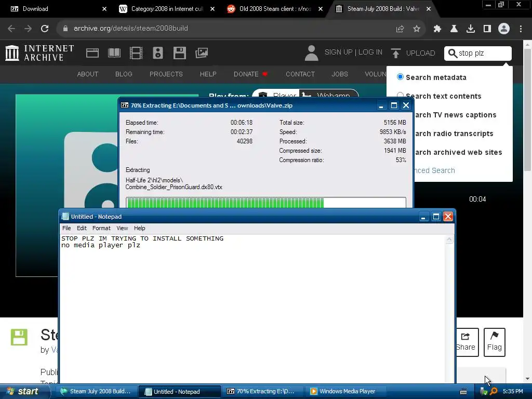Click the green software item floppy icon
Screen dimensions: 532x399
(x=19, y=337)
